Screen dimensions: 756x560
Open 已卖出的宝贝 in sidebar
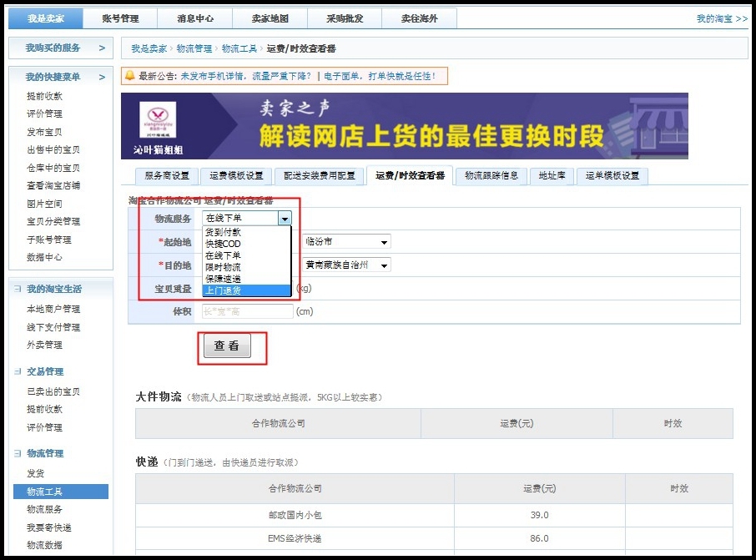53,391
